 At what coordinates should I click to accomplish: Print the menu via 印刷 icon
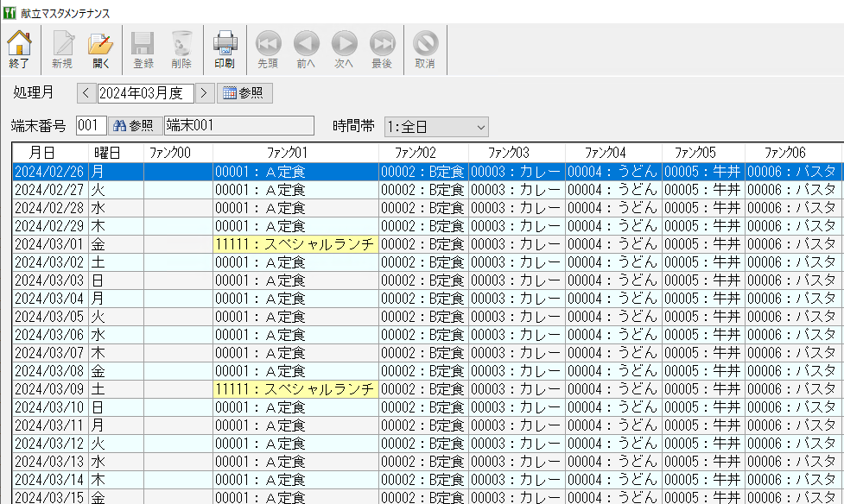pos(225,49)
